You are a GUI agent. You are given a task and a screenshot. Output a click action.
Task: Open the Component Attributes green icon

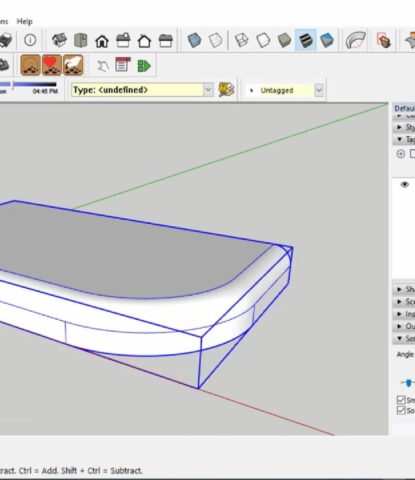coord(144,66)
